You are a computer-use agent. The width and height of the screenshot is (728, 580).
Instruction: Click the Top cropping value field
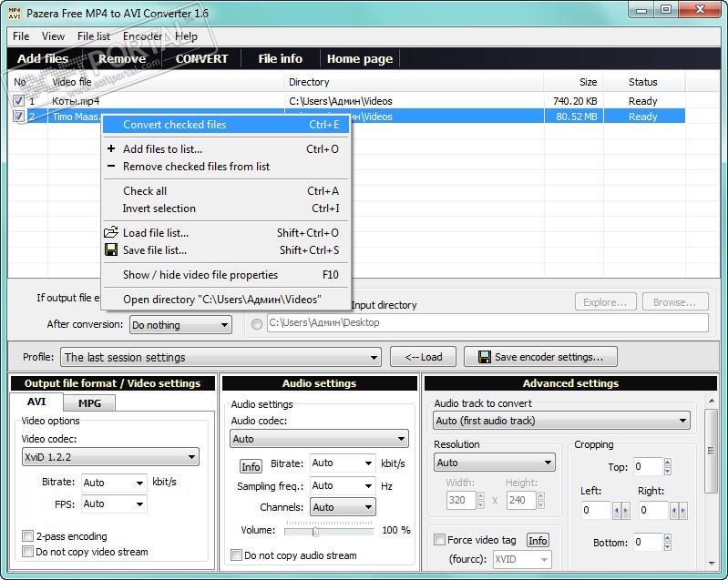click(647, 466)
